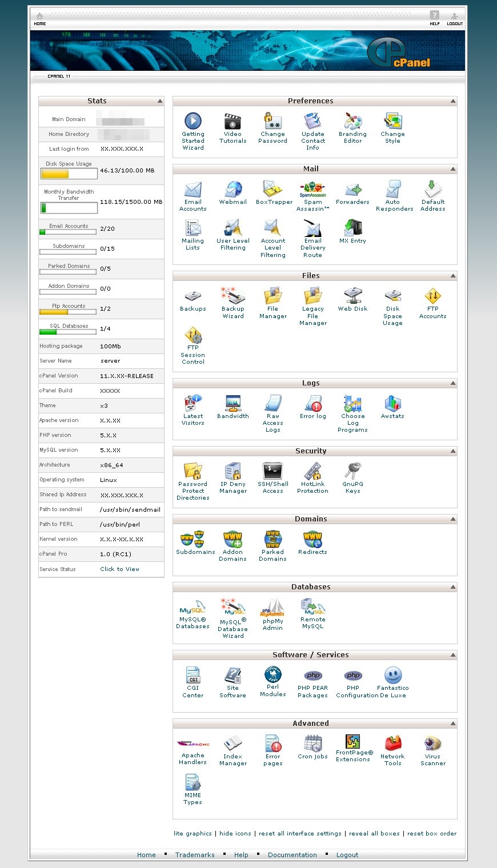Toggle the hide icons option
The width and height of the screenshot is (497, 868).
pyautogui.click(x=235, y=834)
